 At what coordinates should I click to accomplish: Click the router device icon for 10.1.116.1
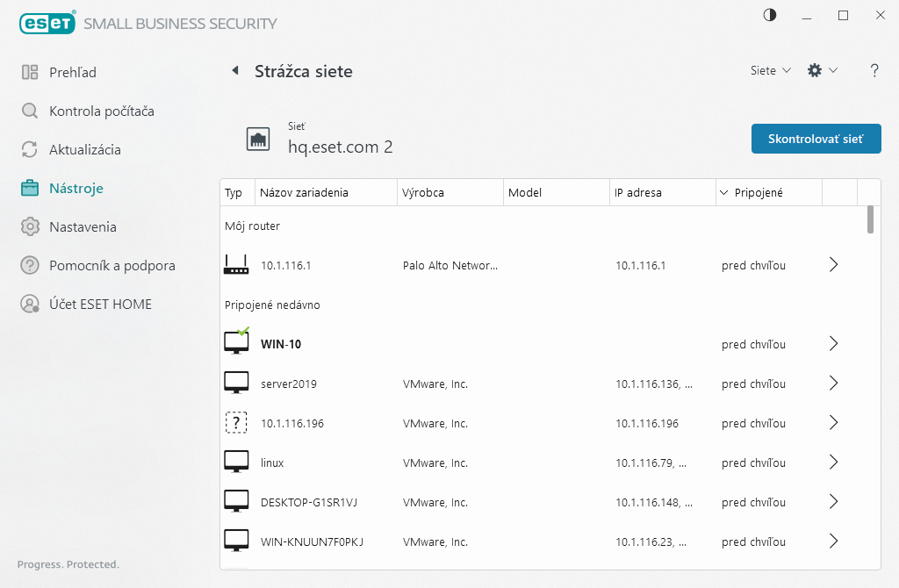(x=236, y=264)
